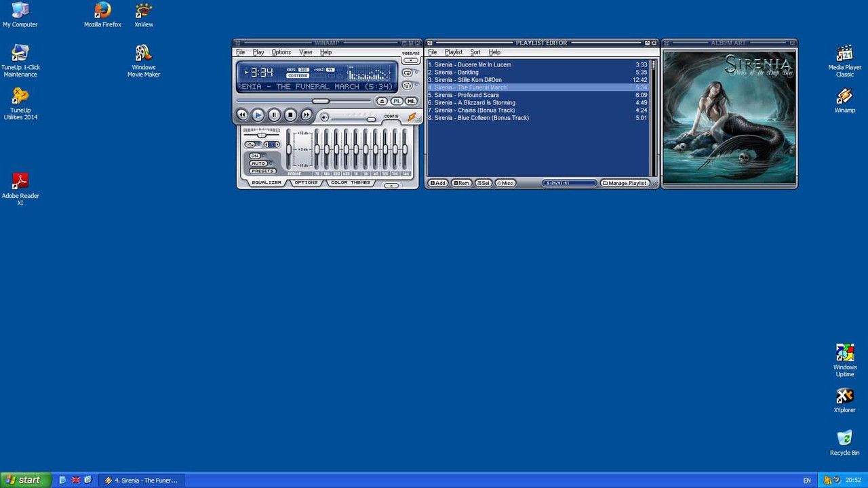Click the Adobe Reader XI desktop icon
The width and height of the screenshot is (868, 488).
click(20, 189)
